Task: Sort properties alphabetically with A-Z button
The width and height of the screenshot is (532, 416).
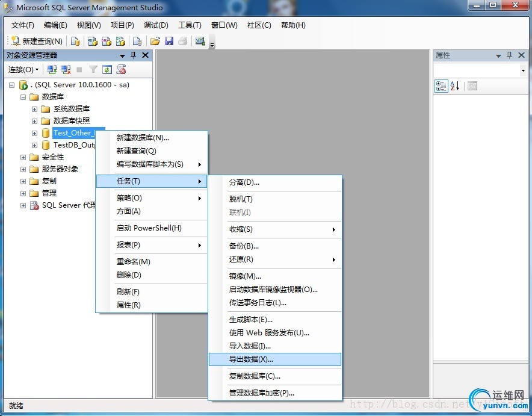Action: [x=454, y=86]
